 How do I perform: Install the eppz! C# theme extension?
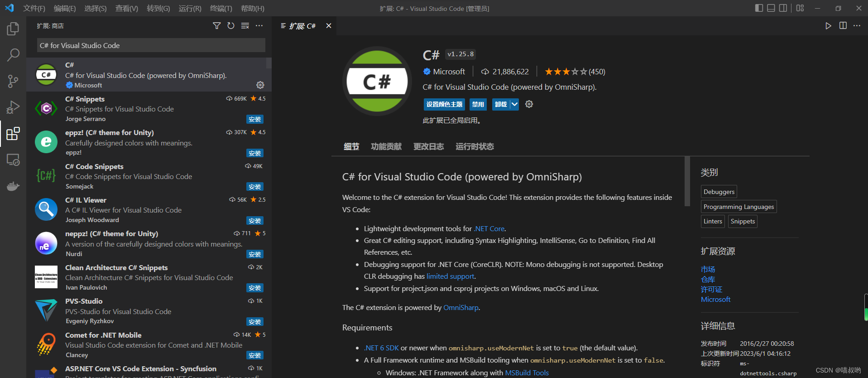tap(255, 153)
